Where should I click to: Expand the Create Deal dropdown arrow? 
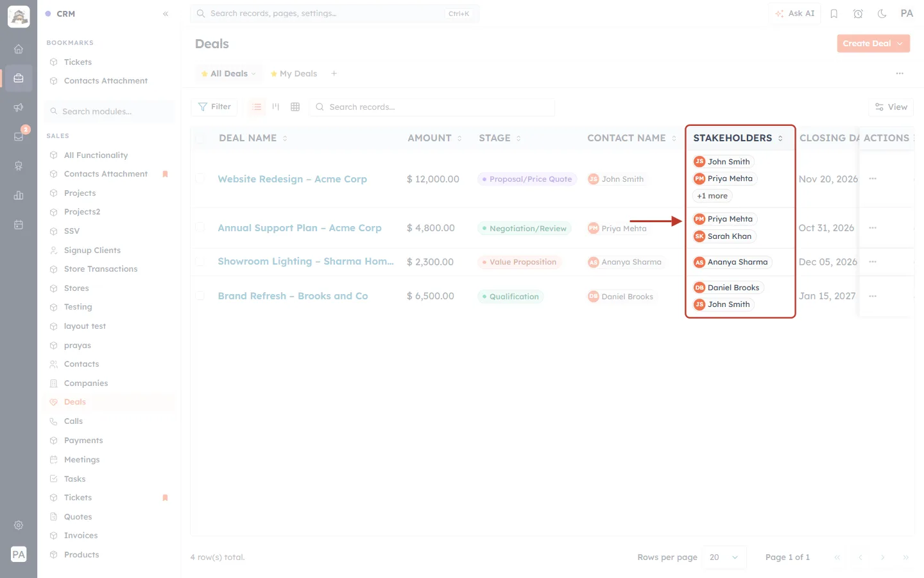pos(900,44)
